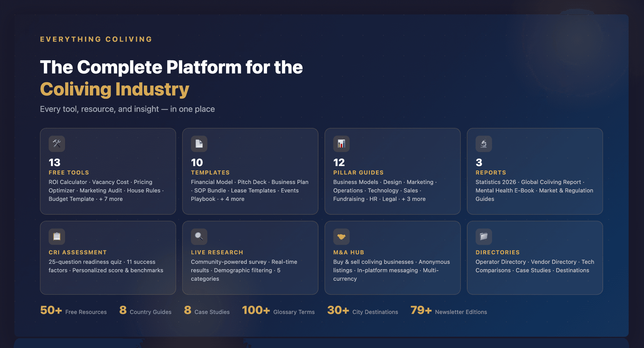Open the 12 Pillar Guides card

point(392,171)
